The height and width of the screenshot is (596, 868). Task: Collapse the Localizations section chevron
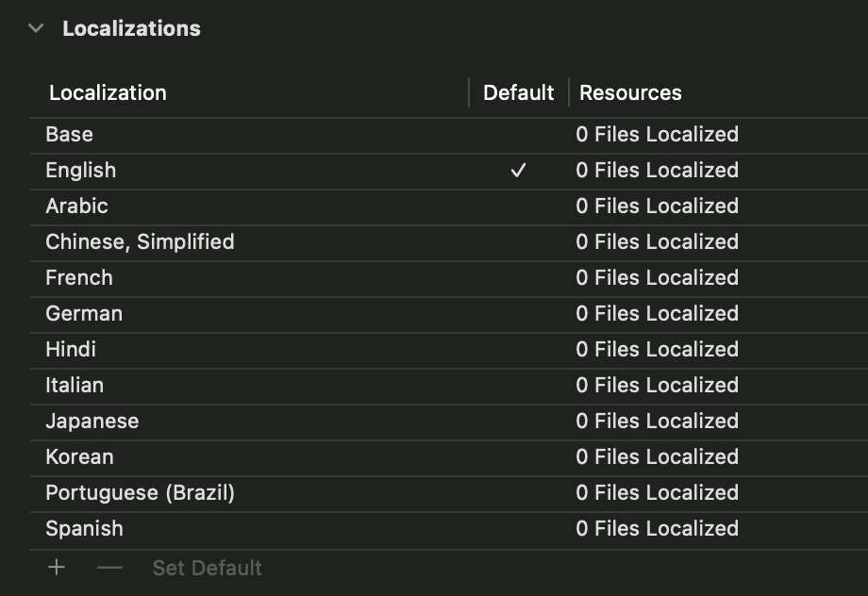pos(36,28)
